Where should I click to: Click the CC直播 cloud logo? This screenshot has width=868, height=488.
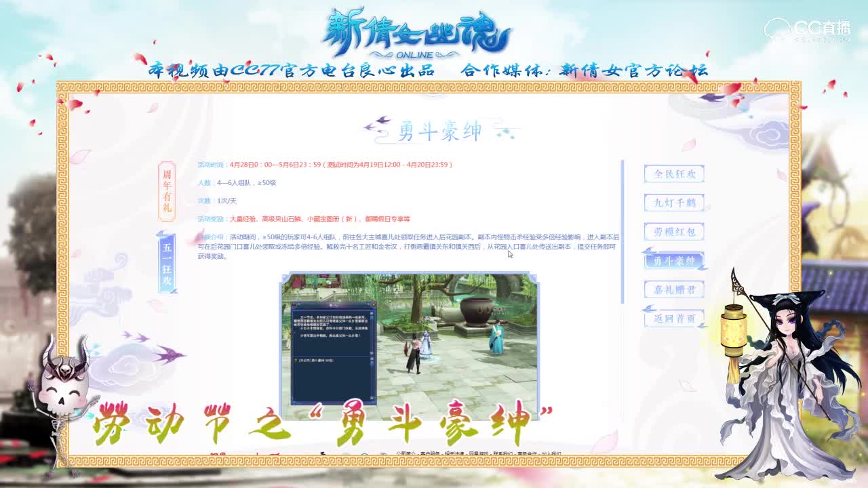[807, 29]
